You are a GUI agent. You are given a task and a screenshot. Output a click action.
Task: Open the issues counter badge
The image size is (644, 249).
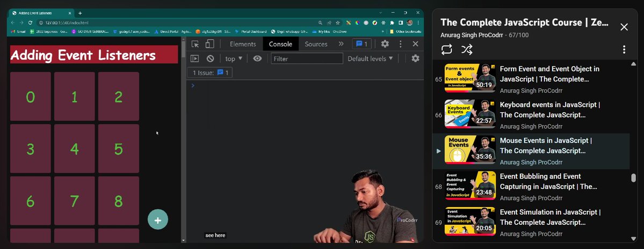pyautogui.click(x=361, y=44)
